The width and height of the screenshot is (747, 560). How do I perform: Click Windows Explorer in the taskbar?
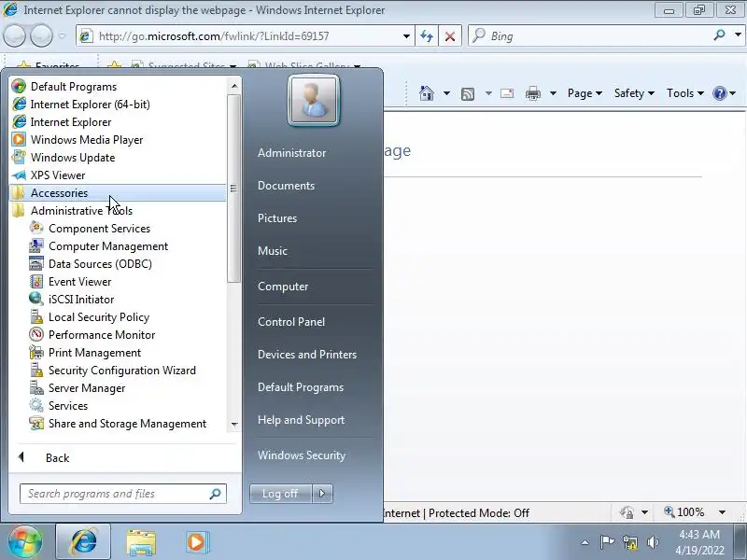click(x=141, y=542)
